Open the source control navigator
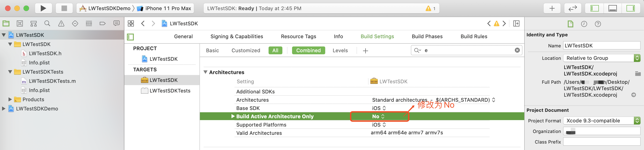Image resolution: width=644 pixels, height=150 pixels. (x=20, y=24)
